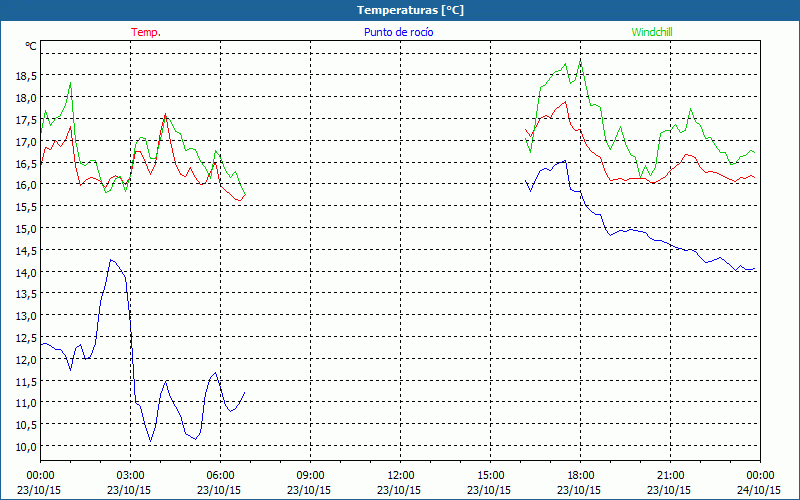Click the 17,0 y-axis value
800x500 pixels.
click(26, 142)
